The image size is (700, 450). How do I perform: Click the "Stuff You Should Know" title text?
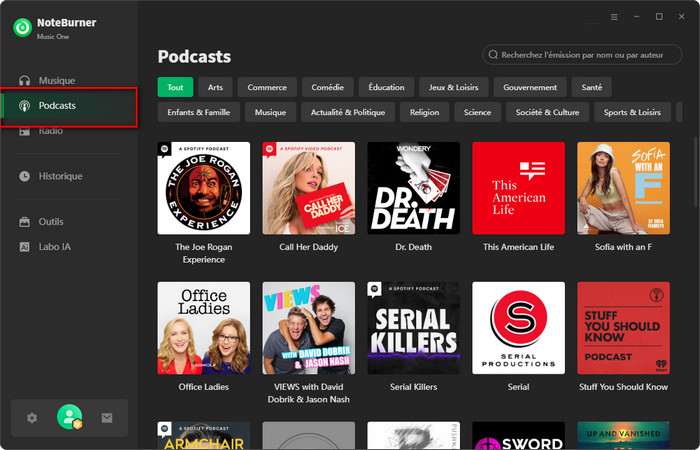point(623,387)
